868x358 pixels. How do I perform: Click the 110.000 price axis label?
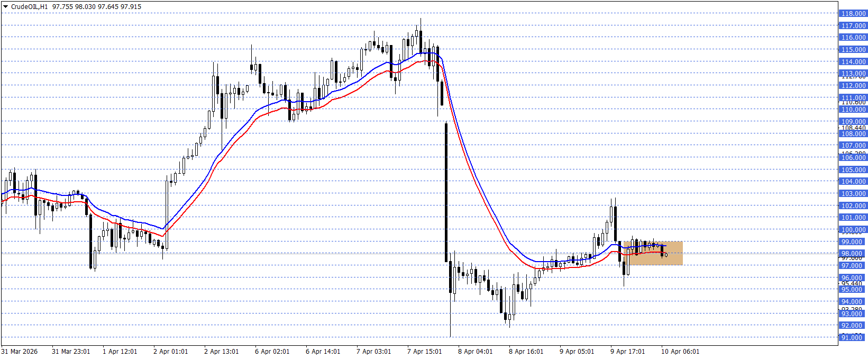click(853, 109)
